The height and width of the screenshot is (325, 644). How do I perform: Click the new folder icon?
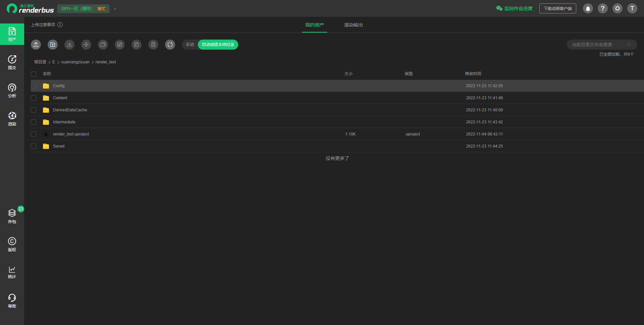click(x=53, y=45)
